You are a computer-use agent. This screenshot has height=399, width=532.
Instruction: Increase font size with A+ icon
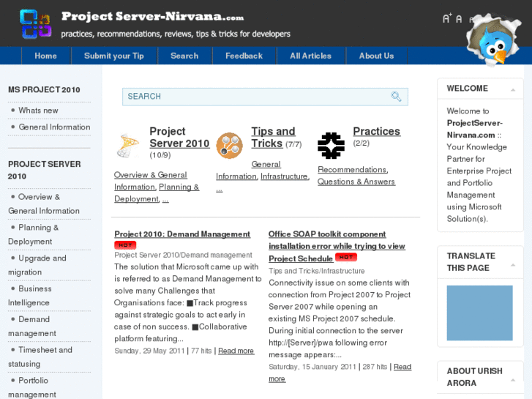[x=447, y=18]
